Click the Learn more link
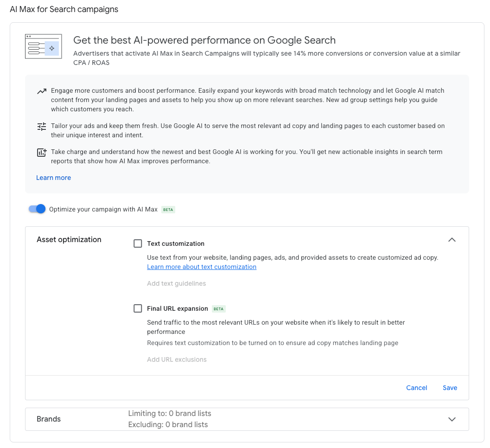This screenshot has height=448, width=490. [53, 177]
